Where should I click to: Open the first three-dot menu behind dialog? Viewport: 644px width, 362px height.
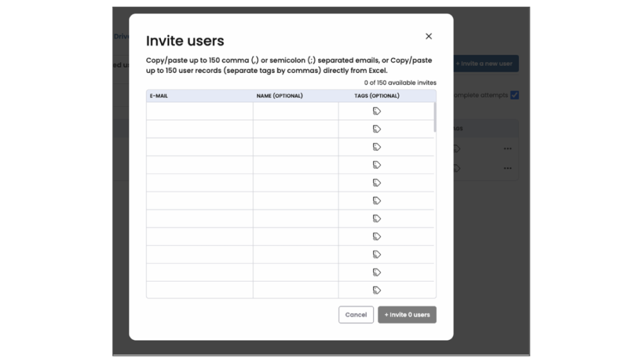[508, 149]
